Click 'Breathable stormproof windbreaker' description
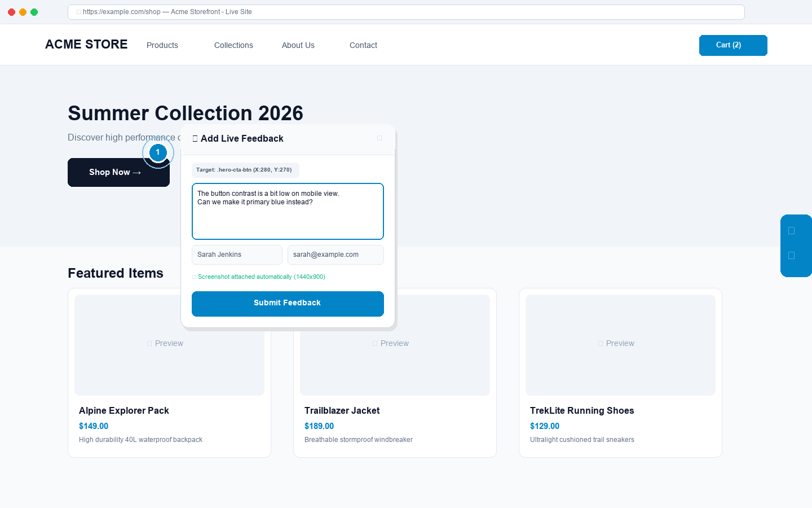Screen dimensions: 812x508 [x=359, y=440]
